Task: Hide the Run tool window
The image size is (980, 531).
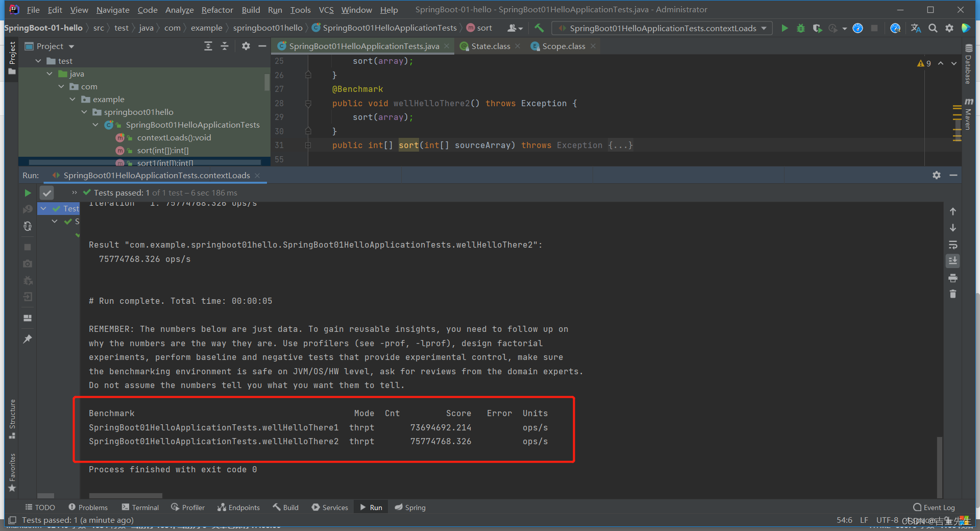Action: pyautogui.click(x=953, y=175)
